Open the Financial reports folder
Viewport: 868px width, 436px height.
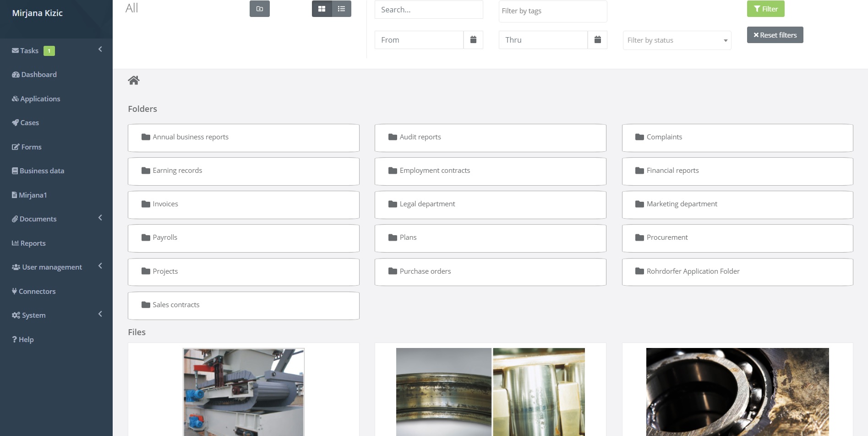pos(737,171)
